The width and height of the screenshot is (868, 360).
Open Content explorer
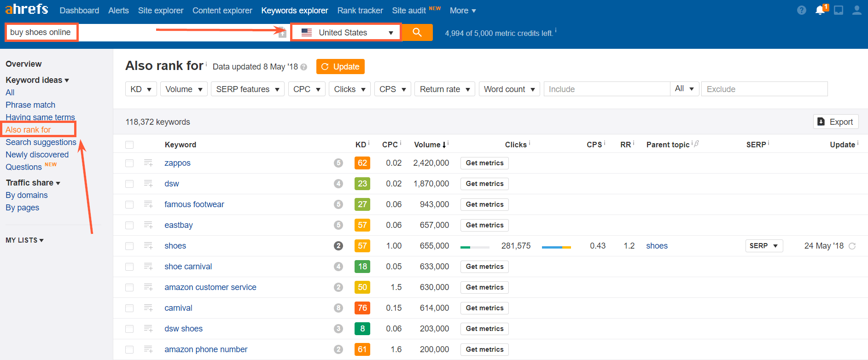[222, 11]
